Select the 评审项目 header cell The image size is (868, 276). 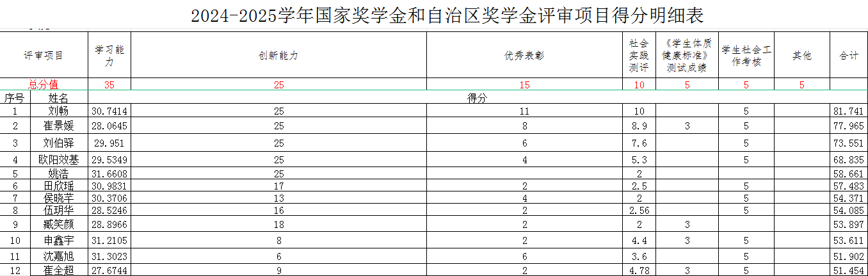click(44, 56)
